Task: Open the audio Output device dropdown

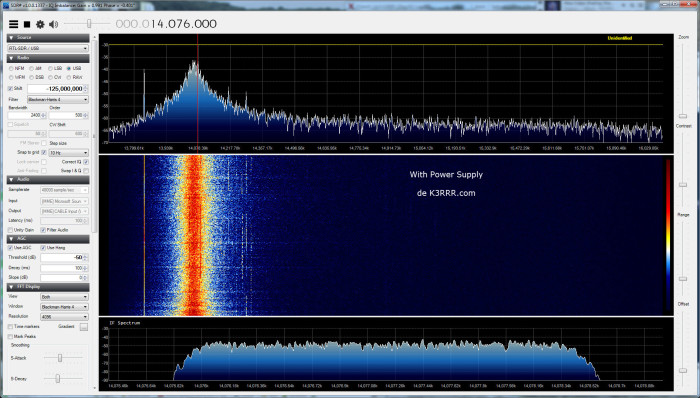Action: click(x=65, y=211)
